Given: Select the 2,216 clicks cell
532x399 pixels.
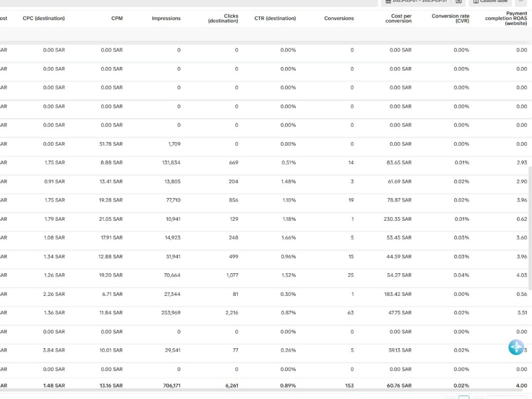Looking at the screenshot, I should point(232,313).
